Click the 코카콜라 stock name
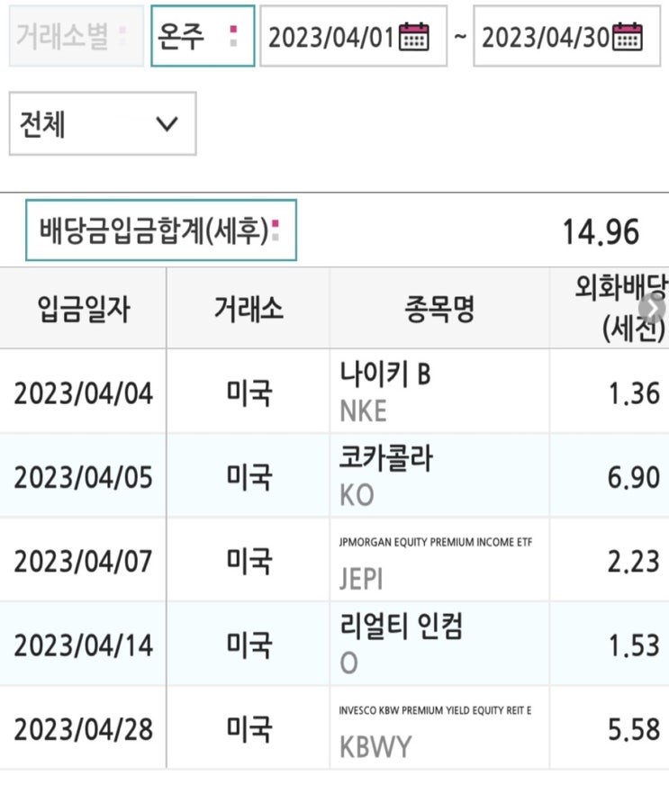Screen dimensions: 669x812 pyautogui.click(x=385, y=458)
